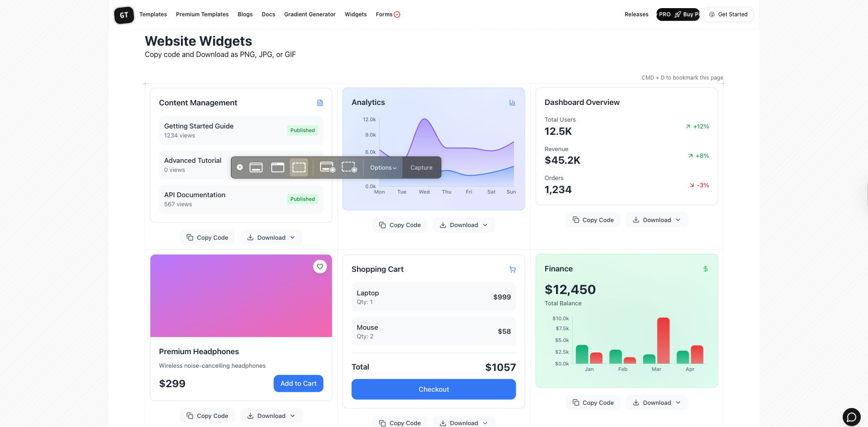The image size is (868, 427).
Task: Open the chat bubble support widget
Action: [851, 417]
